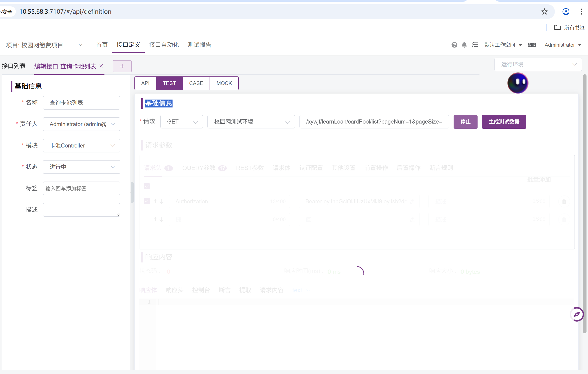Click the 描述 textarea
This screenshot has height=374, width=588.
tap(81, 210)
